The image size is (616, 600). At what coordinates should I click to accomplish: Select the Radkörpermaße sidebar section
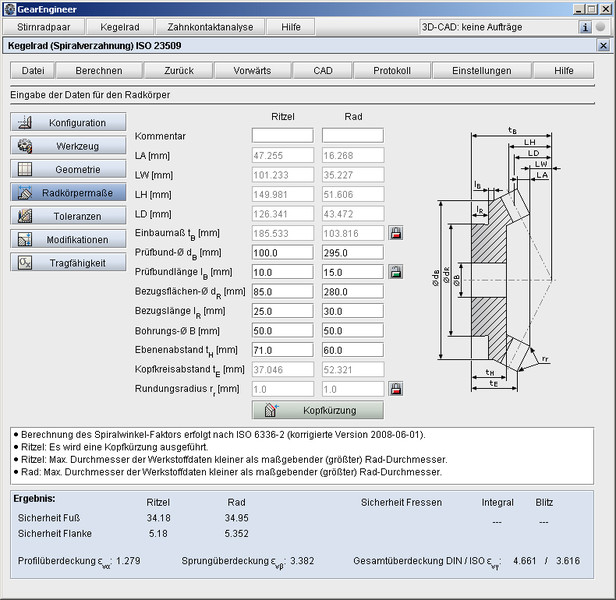[69, 193]
